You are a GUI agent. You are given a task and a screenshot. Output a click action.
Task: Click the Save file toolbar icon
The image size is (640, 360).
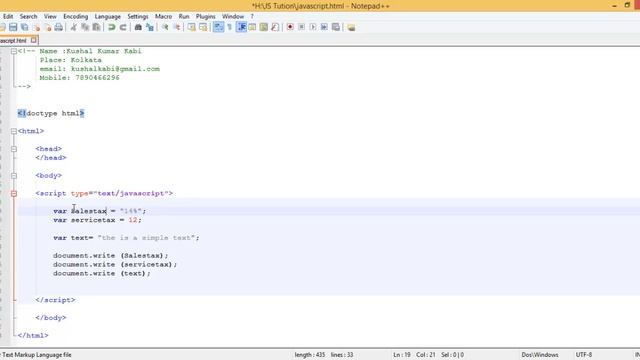click(13, 27)
